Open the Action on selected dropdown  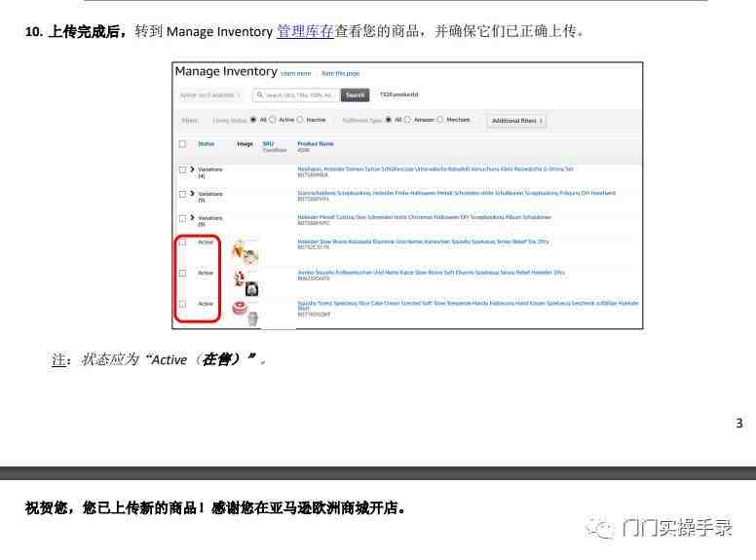(x=209, y=94)
